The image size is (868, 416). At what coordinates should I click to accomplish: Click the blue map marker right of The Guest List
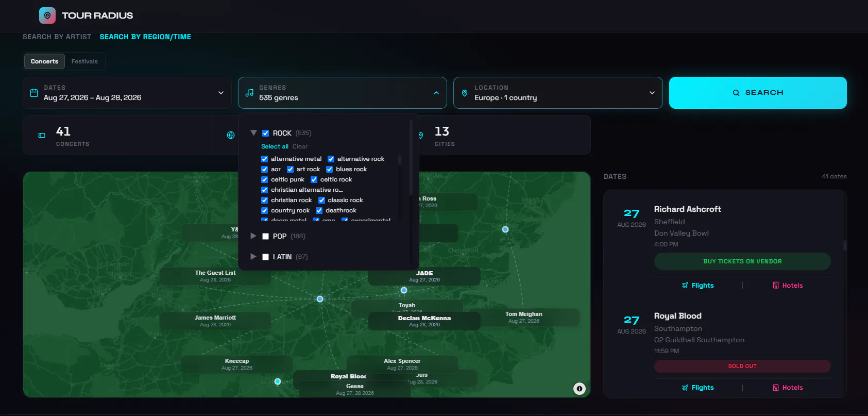pyautogui.click(x=320, y=299)
